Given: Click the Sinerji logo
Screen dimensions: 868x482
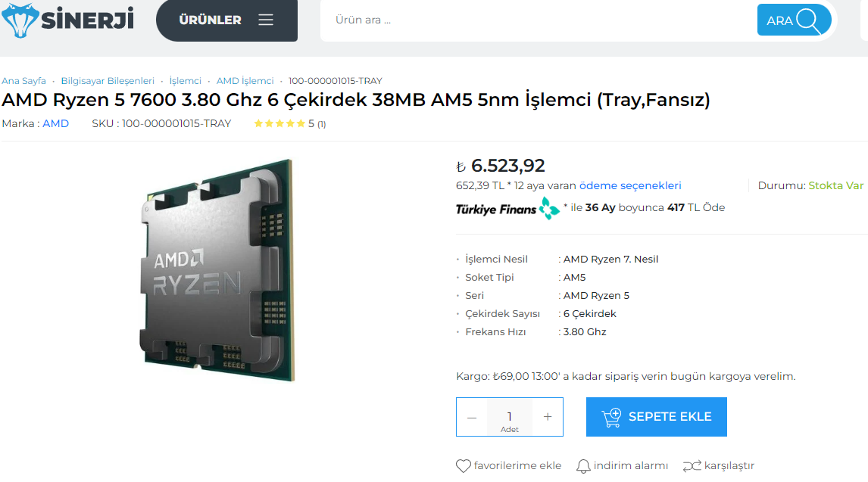Looking at the screenshot, I should (68, 20).
